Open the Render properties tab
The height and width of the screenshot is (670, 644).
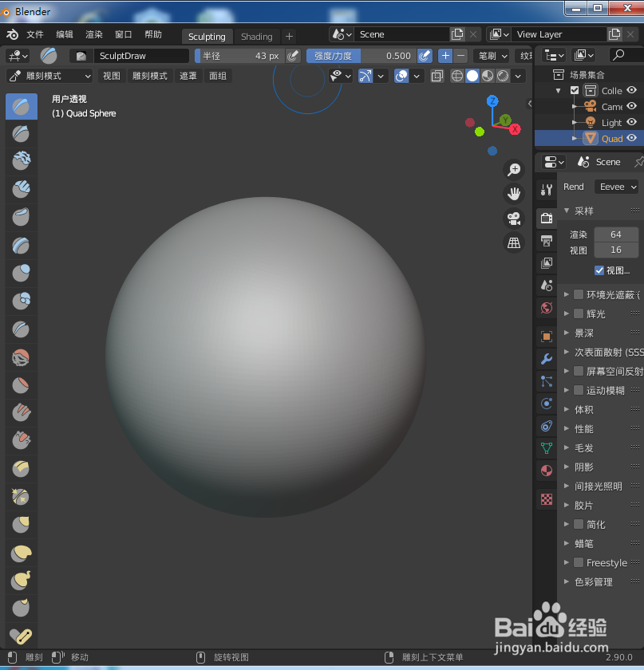tap(546, 219)
